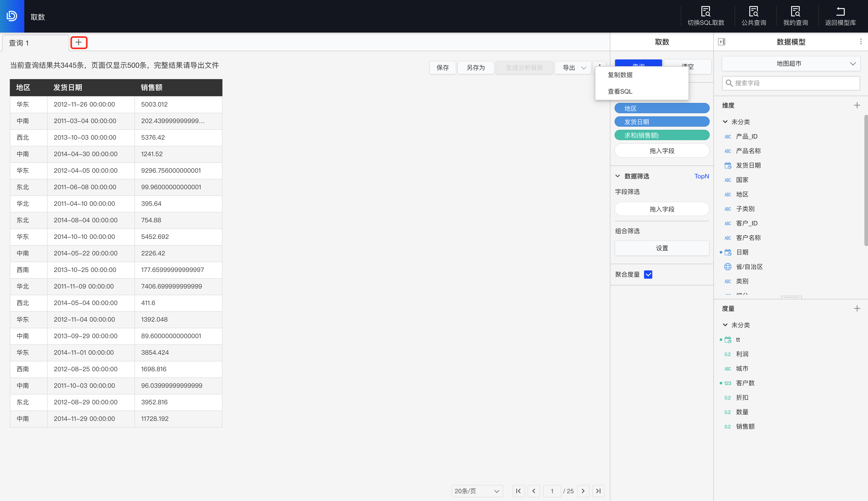
Task: Select 复制数据 from the menu
Action: coord(620,75)
